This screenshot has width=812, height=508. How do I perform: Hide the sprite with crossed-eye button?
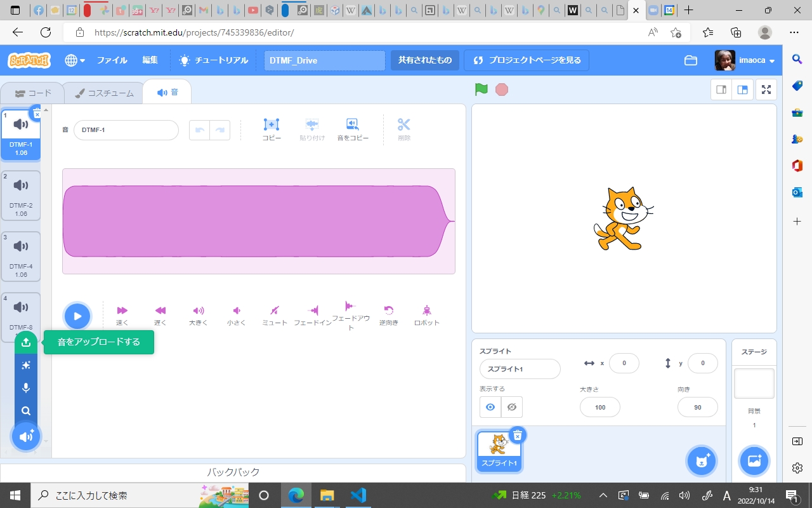pyautogui.click(x=512, y=407)
